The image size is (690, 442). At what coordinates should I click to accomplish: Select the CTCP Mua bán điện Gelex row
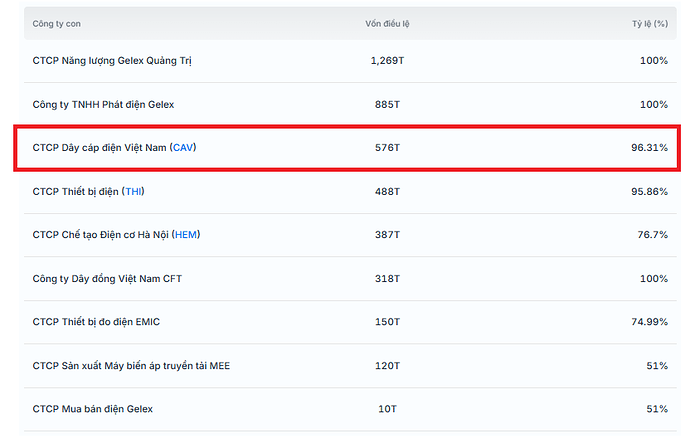93,409
